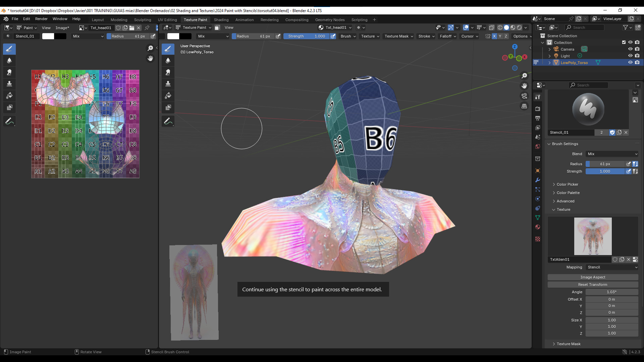Open the Render menu
Viewport: 644px width, 362px height.
[x=41, y=19]
